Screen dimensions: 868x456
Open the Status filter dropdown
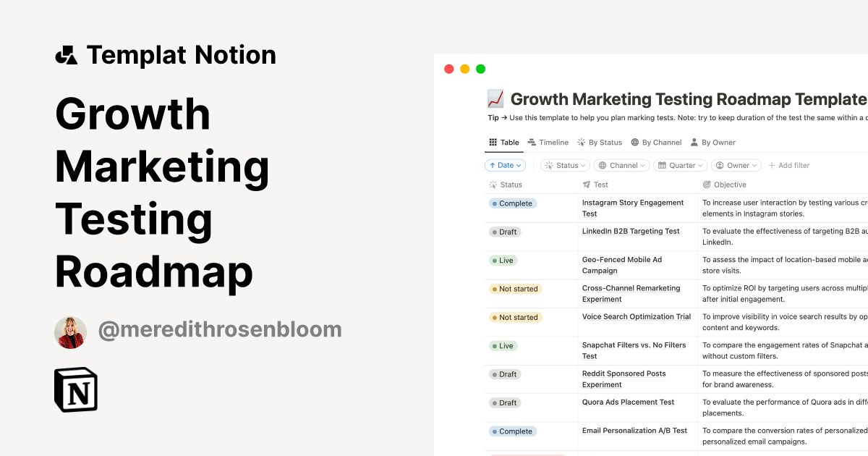(x=565, y=165)
